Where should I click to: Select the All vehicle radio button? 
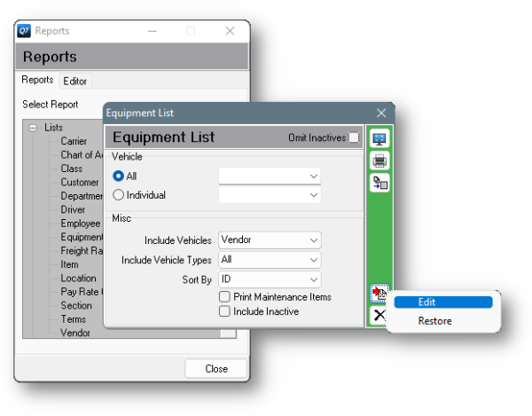tap(118, 177)
